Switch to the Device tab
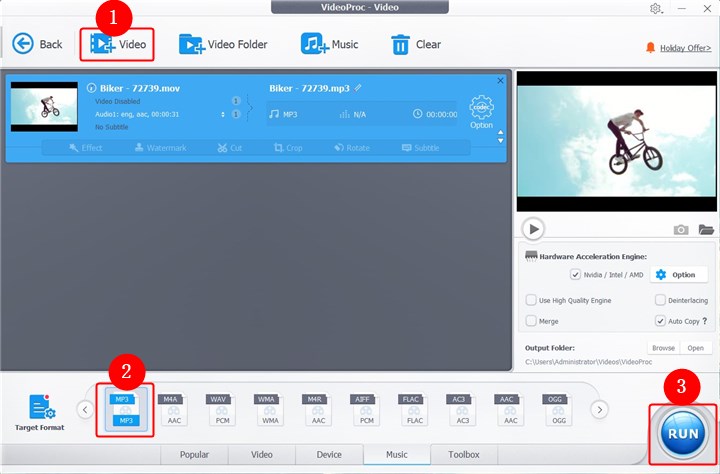 [329, 455]
